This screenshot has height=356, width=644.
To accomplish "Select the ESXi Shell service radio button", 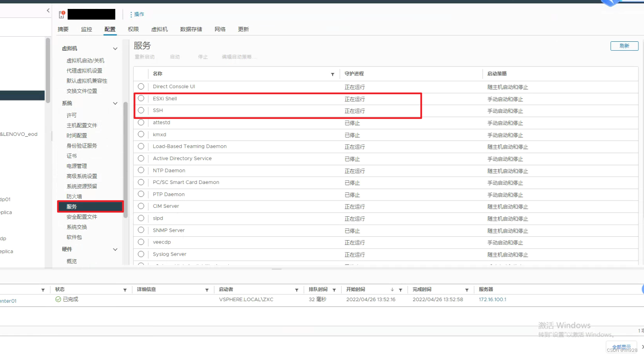I will (x=141, y=98).
